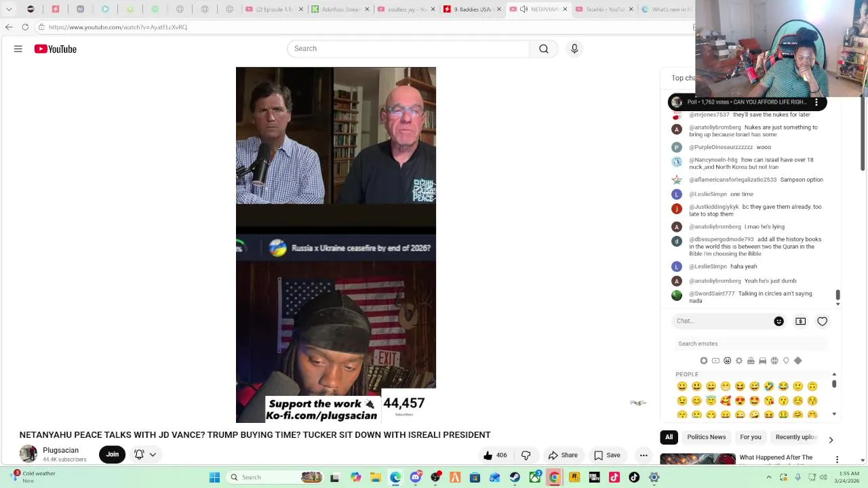Reload the page
Viewport: 868px width, 488px height.
[x=25, y=27]
